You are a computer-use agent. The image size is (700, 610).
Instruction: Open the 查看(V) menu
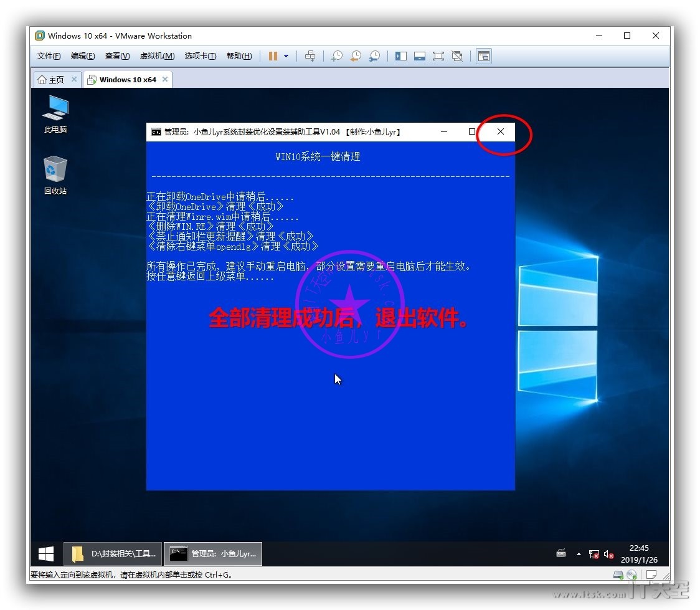click(118, 56)
